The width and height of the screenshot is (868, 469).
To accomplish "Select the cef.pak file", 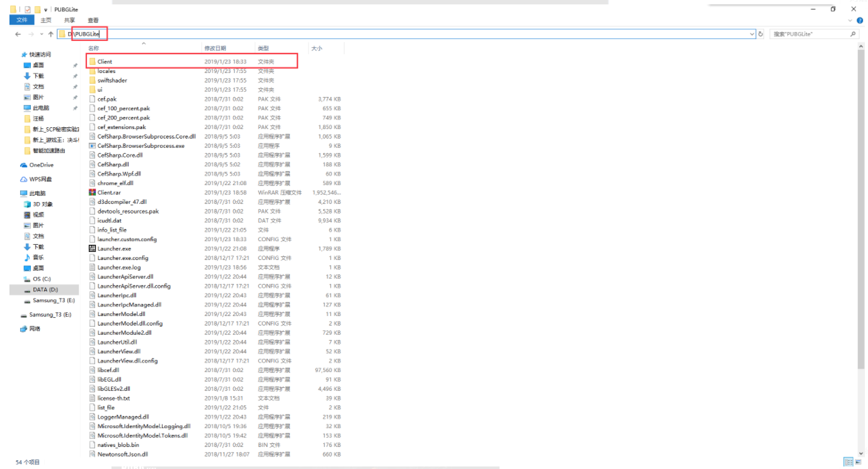I will (x=107, y=99).
